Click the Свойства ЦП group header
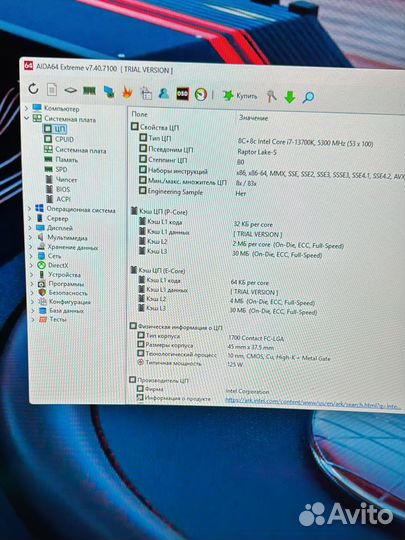Viewport: 405px width, 540px height. 155,127
